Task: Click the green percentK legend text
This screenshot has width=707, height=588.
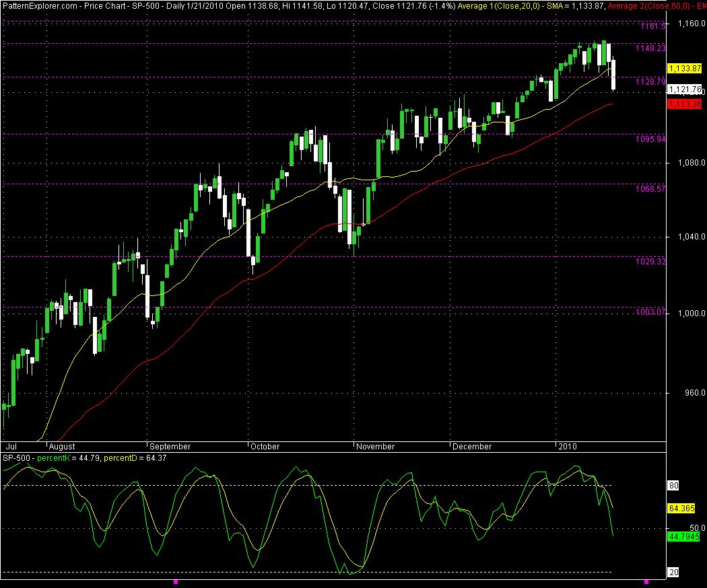Action: coord(54,458)
